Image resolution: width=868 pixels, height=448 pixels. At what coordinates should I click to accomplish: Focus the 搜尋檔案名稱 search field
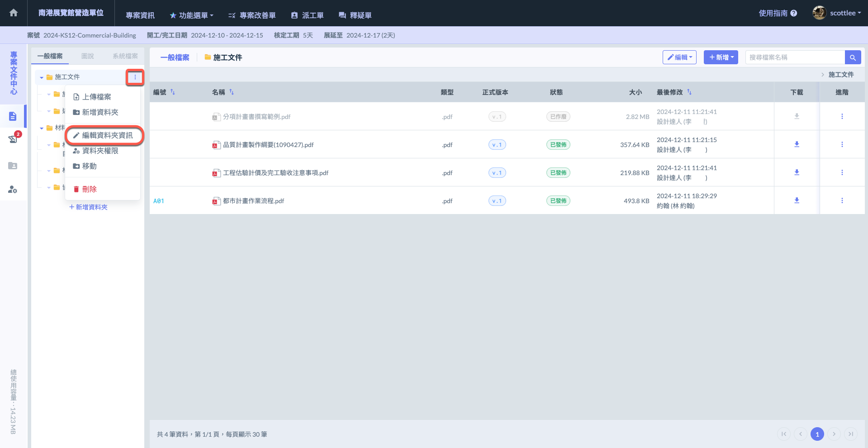(794, 57)
